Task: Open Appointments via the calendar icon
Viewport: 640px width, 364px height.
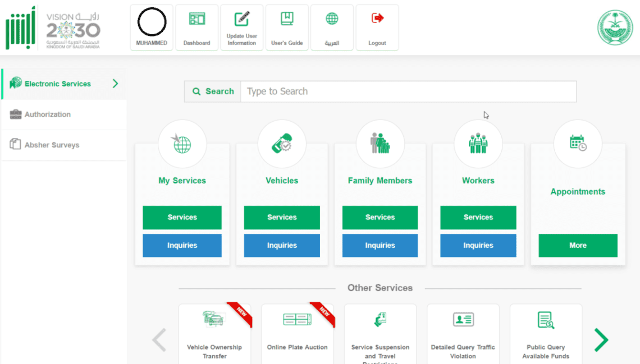Action: 578,144
